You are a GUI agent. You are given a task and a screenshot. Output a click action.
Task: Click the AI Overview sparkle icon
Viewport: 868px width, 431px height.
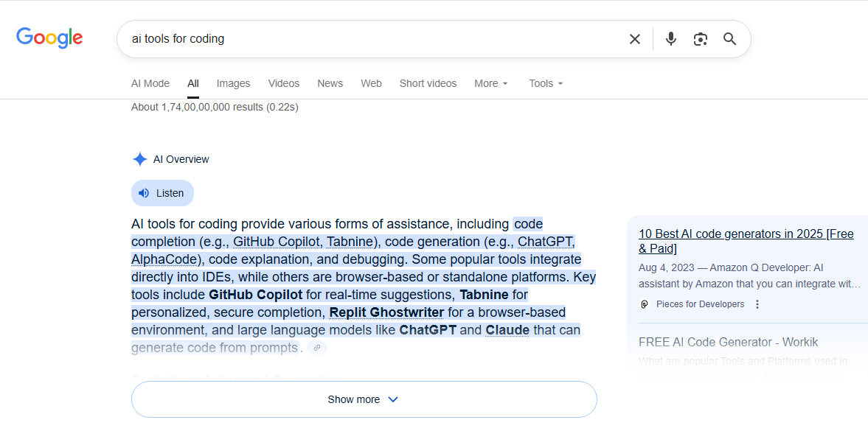click(139, 158)
